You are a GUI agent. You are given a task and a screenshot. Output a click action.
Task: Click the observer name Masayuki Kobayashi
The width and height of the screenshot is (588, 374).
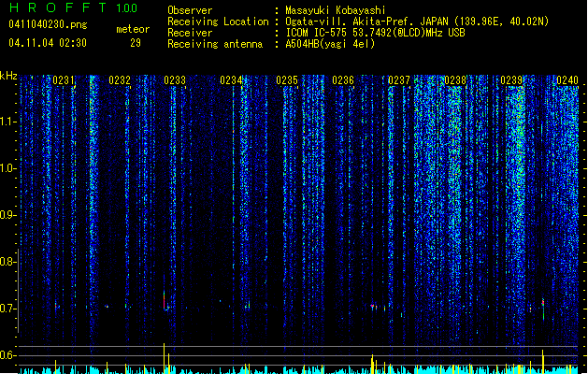(336, 10)
